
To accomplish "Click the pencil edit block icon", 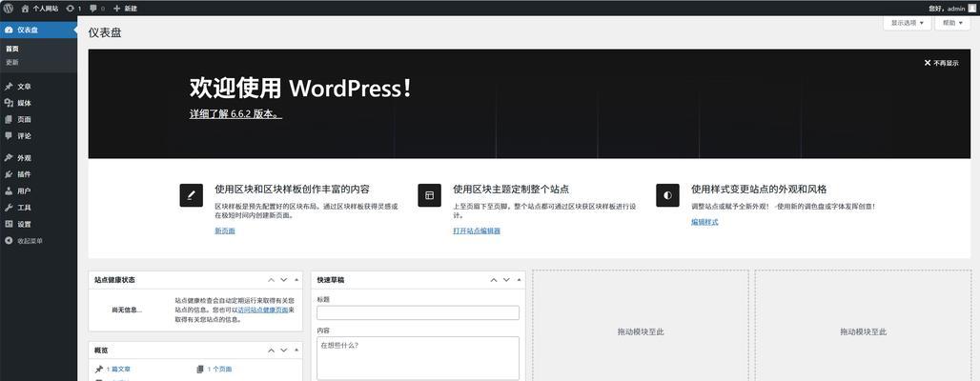I will (x=192, y=195).
